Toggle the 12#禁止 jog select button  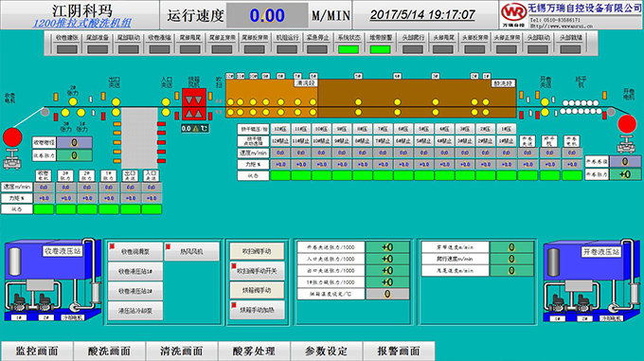[x=280, y=141]
